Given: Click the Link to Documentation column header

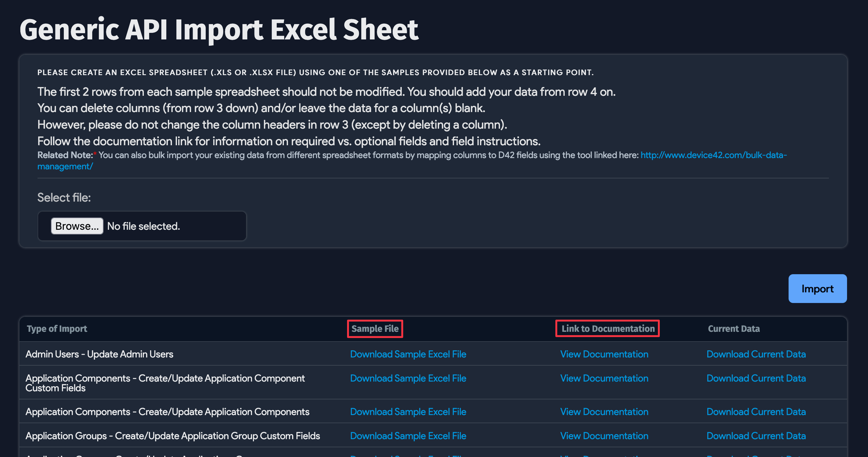Looking at the screenshot, I should coord(607,328).
